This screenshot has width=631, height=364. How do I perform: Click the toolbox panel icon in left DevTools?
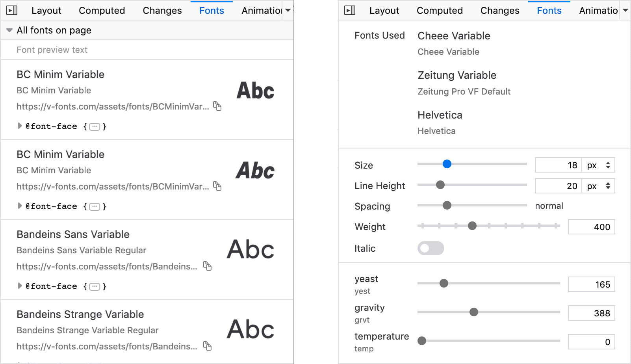pos(12,10)
